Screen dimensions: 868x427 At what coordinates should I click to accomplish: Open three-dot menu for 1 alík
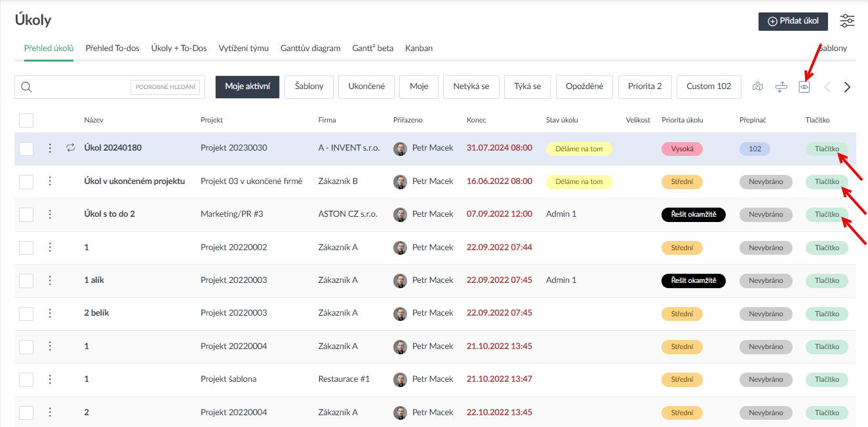pyautogui.click(x=50, y=280)
